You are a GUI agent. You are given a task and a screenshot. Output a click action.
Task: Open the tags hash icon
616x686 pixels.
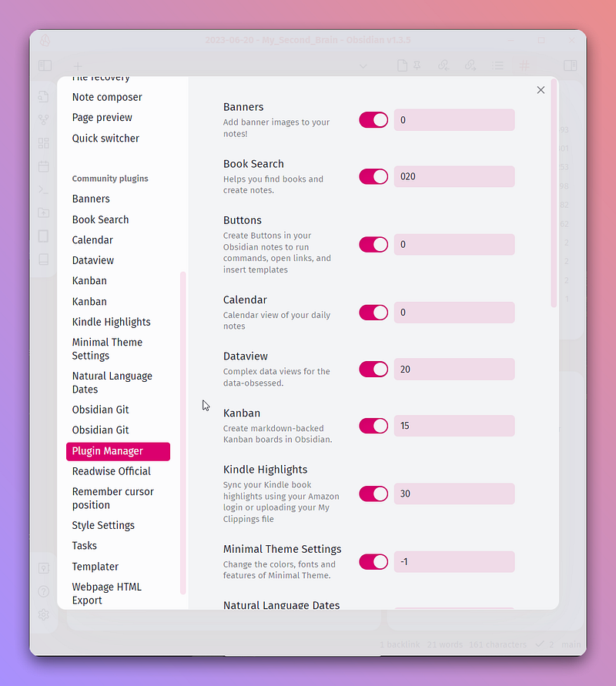[524, 65]
